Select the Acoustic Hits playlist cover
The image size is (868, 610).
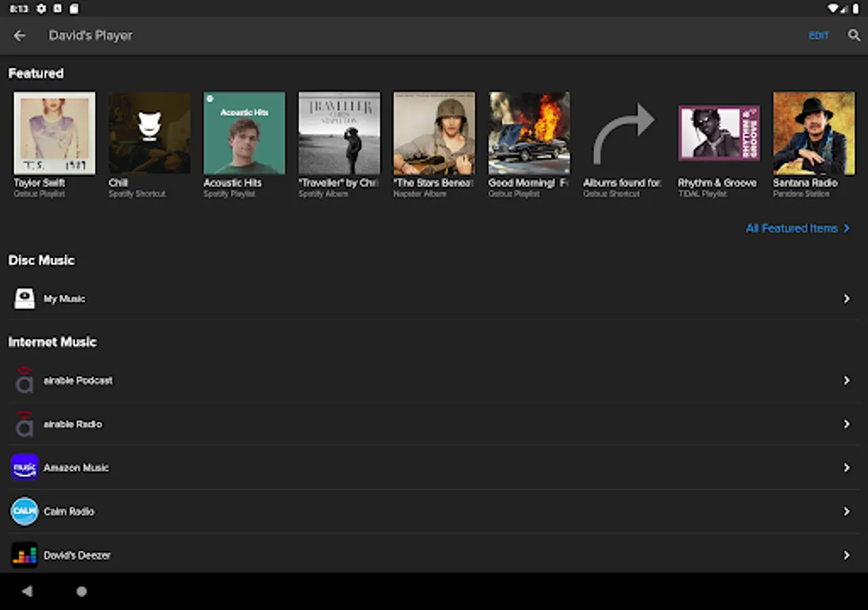click(244, 133)
